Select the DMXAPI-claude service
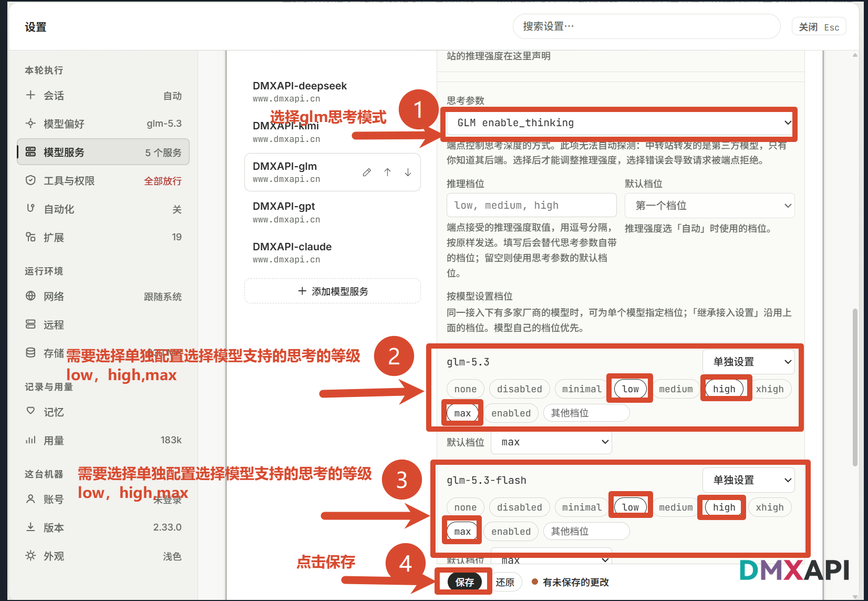Screen dimensions: 868x601 [333, 253]
